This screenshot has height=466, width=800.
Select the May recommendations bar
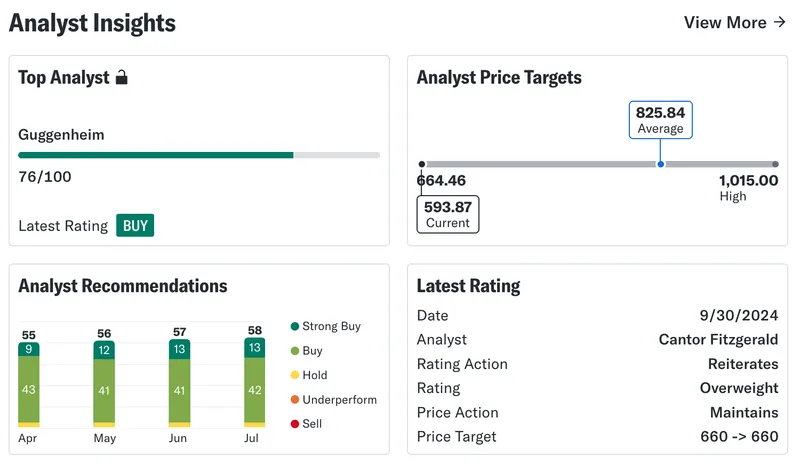104,384
